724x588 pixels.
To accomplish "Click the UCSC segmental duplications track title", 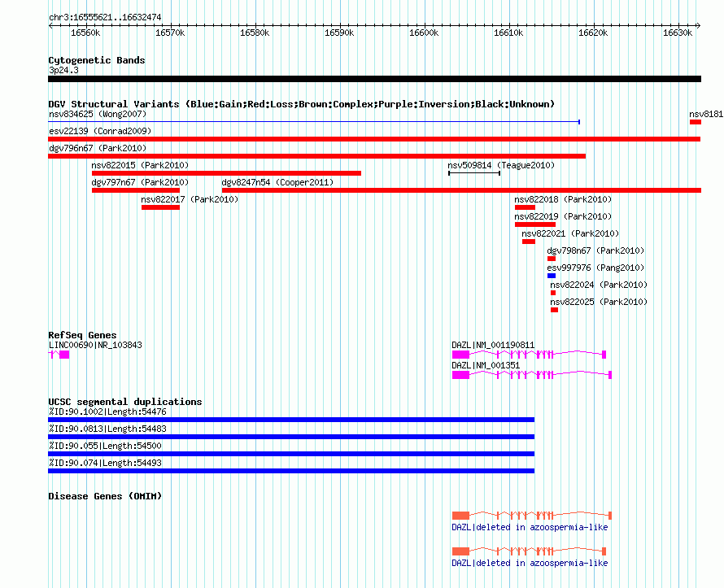I will (x=125, y=402).
